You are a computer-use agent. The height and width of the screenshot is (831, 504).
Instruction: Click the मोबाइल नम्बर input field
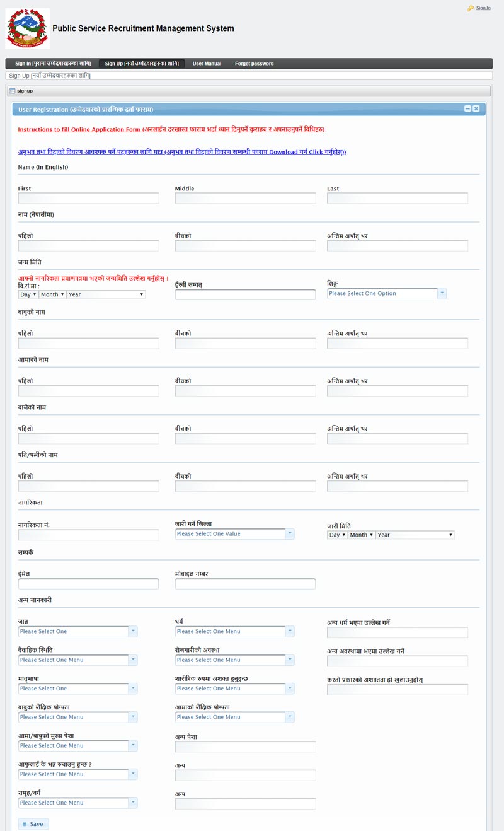pyautogui.click(x=246, y=584)
